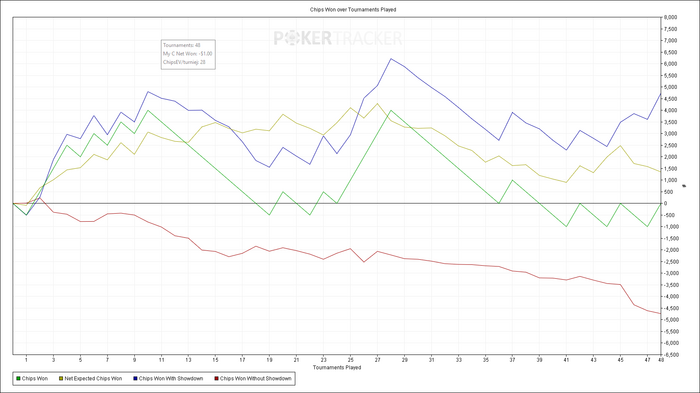Select the 'Chips Won With Showdown' legend label

coord(171,379)
